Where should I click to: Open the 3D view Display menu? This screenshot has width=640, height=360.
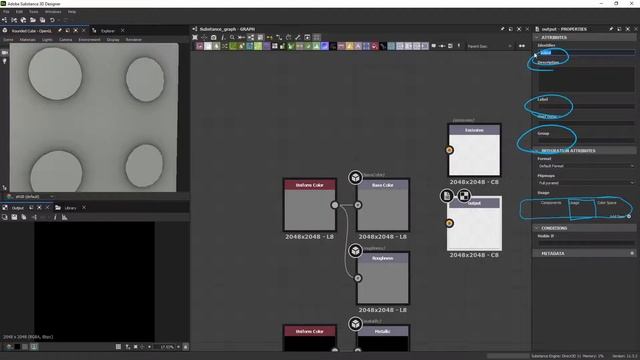click(113, 40)
